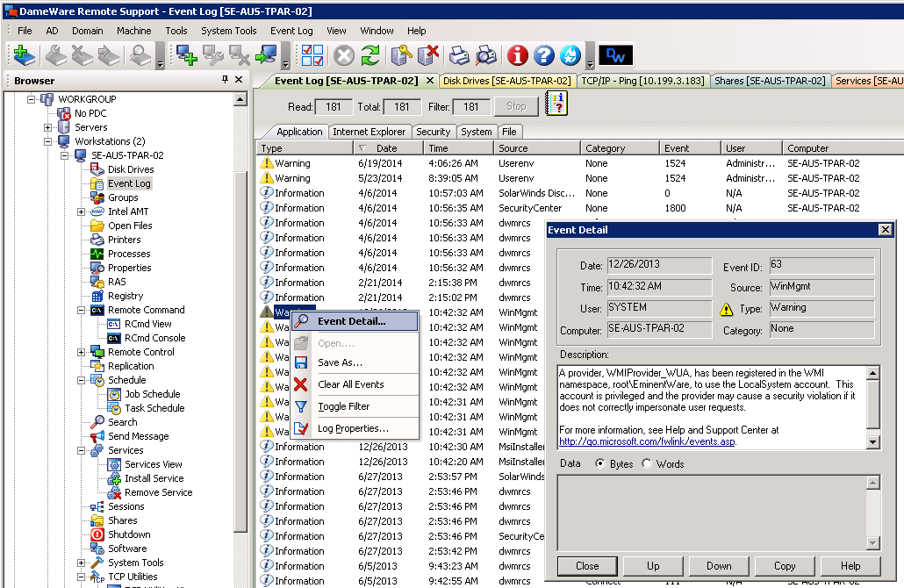Screen dimensions: 904x588
Task: Click the checkbox grid toolbar icon
Action: [x=312, y=55]
